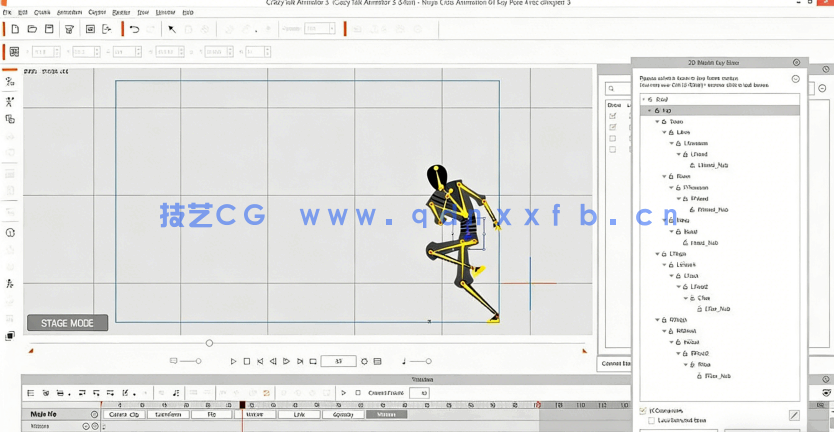Create a new project with the blank page icon

click(15, 29)
